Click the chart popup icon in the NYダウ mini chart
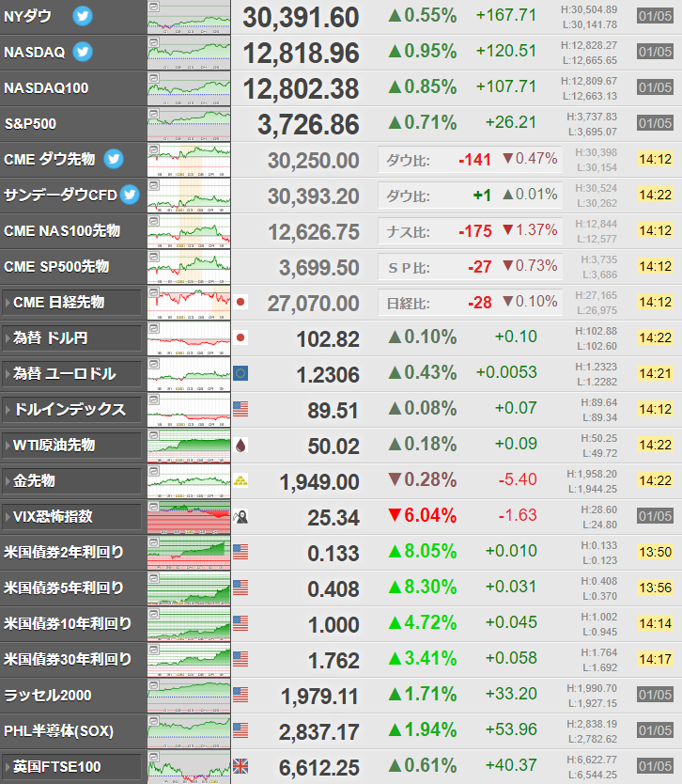 pyautogui.click(x=154, y=7)
